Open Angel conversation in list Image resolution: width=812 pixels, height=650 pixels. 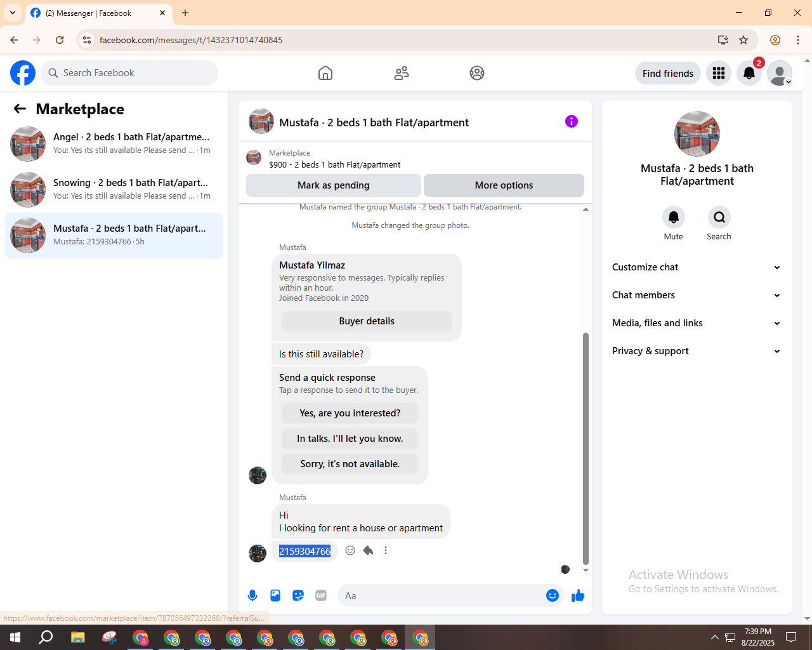point(114,144)
